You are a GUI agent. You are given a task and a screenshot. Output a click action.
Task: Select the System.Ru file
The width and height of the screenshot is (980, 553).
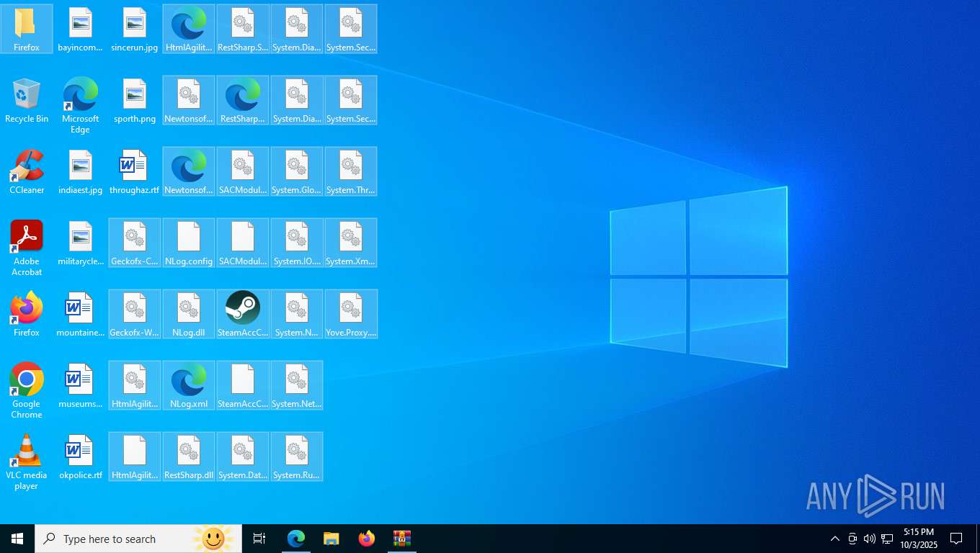pyautogui.click(x=297, y=457)
